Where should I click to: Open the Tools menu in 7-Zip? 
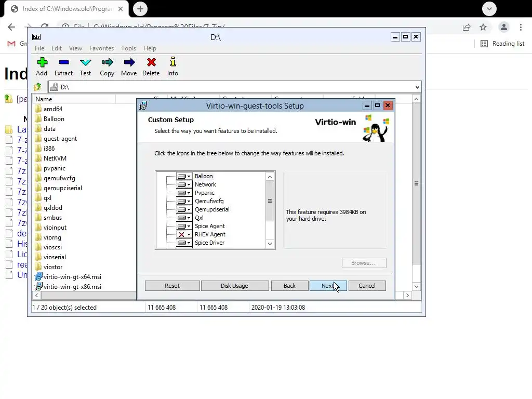coord(129,48)
